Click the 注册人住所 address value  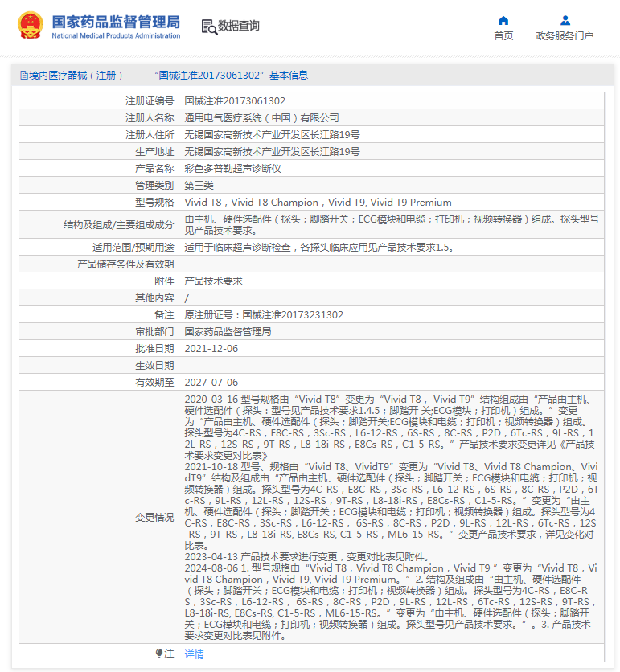pyautogui.click(x=273, y=134)
